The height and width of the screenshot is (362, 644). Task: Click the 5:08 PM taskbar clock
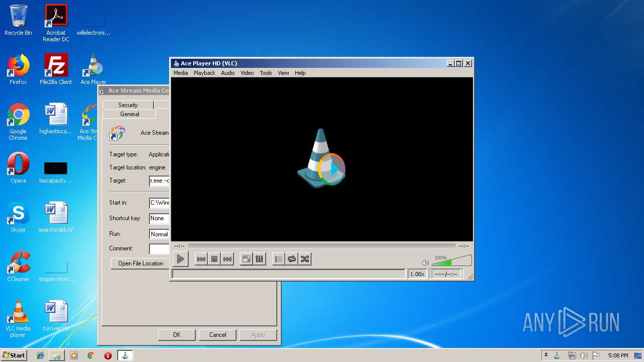(x=618, y=355)
